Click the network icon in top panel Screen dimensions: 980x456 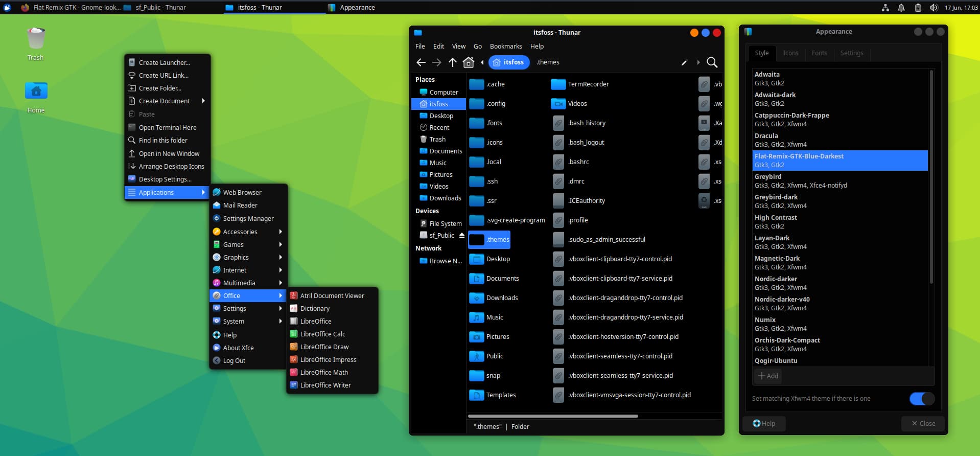point(885,8)
